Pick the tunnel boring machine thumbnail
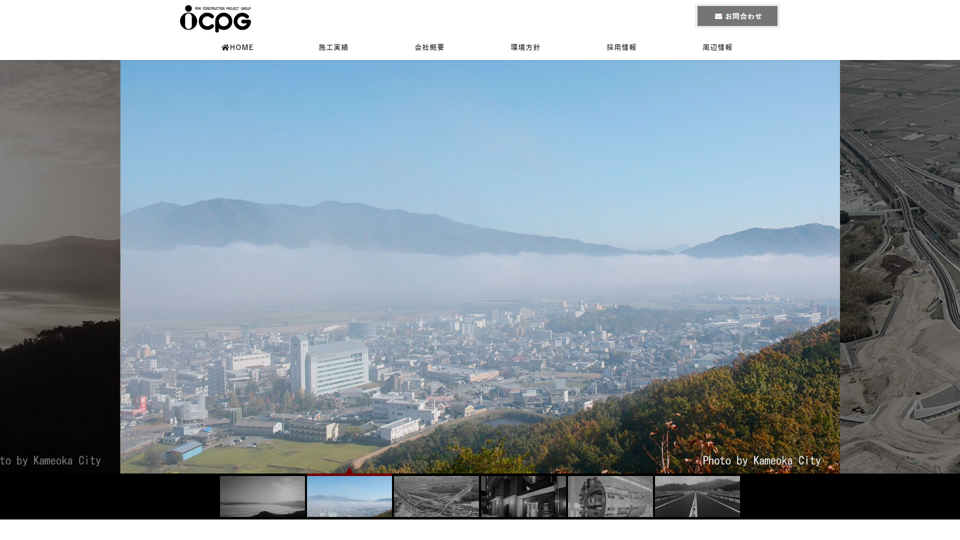The image size is (960, 540). (610, 496)
